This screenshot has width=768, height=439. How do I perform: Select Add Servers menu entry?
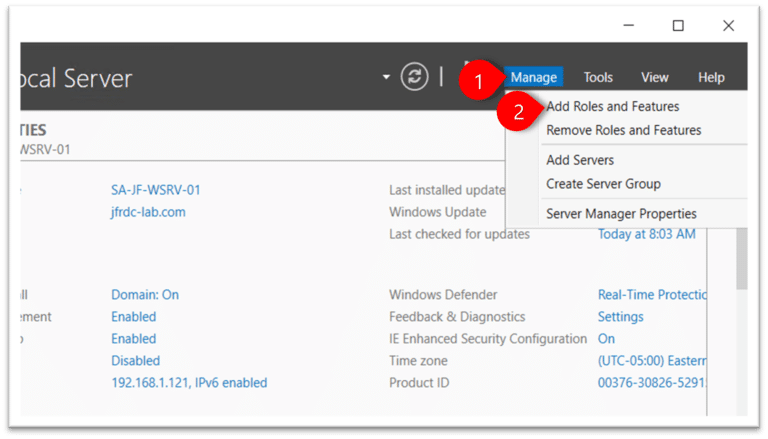pyautogui.click(x=580, y=160)
